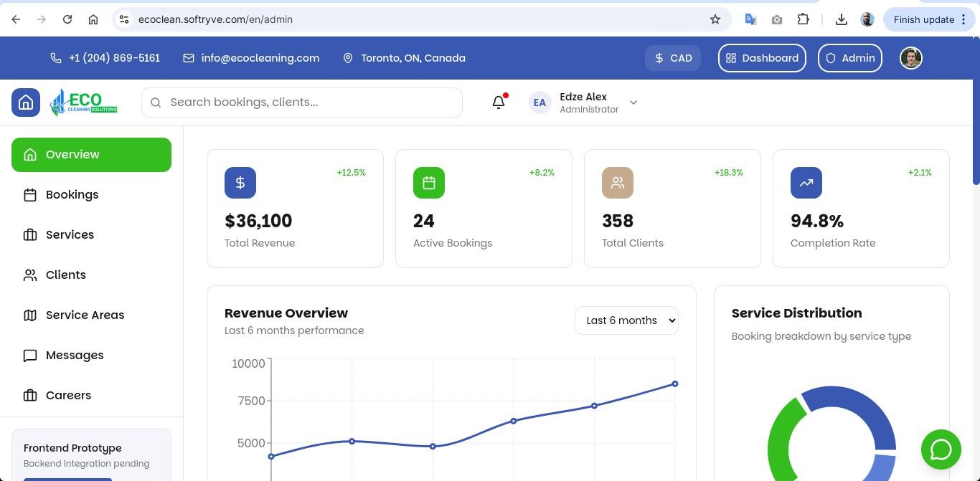
Task: Click the bookings search field
Action: (301, 102)
